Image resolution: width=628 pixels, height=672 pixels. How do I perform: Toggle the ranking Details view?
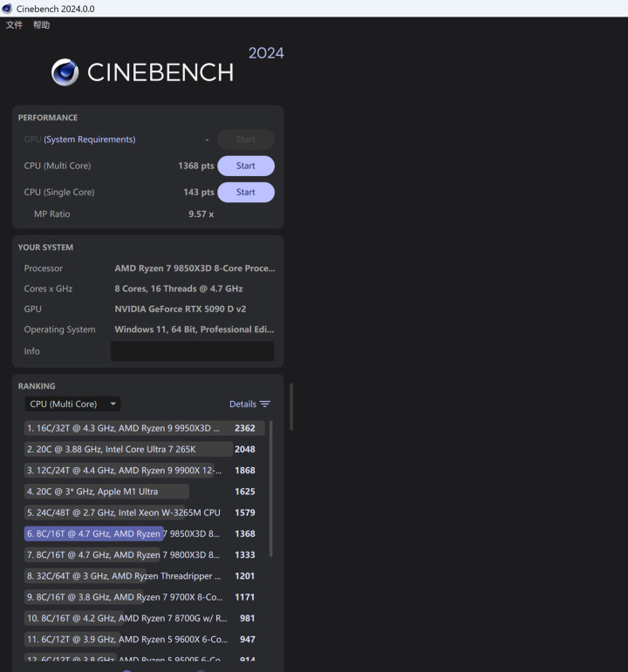tap(242, 404)
